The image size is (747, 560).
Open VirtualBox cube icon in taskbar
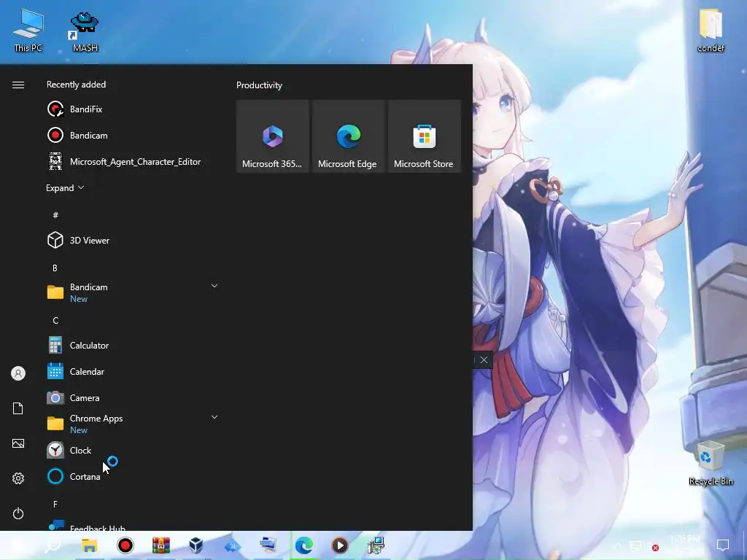[x=196, y=545]
